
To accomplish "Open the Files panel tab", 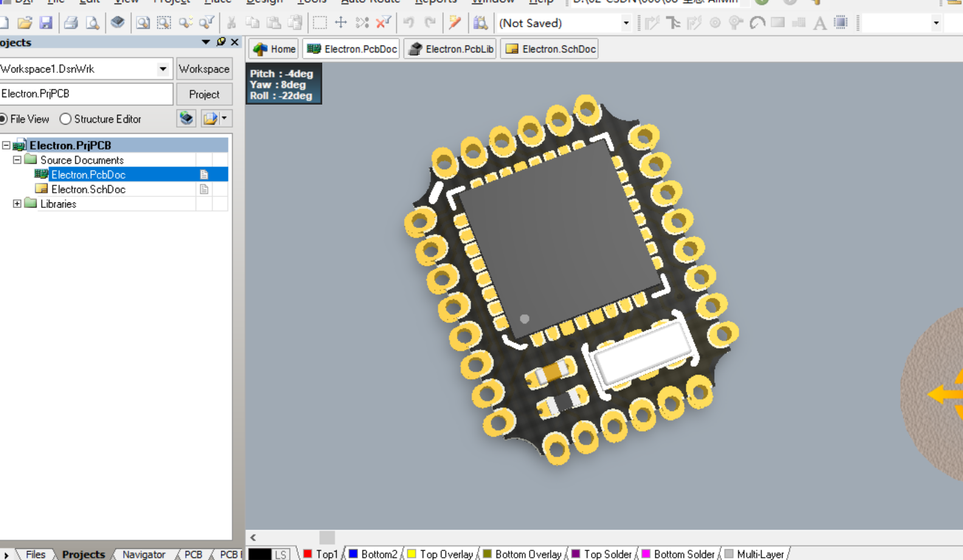I will coord(35,554).
